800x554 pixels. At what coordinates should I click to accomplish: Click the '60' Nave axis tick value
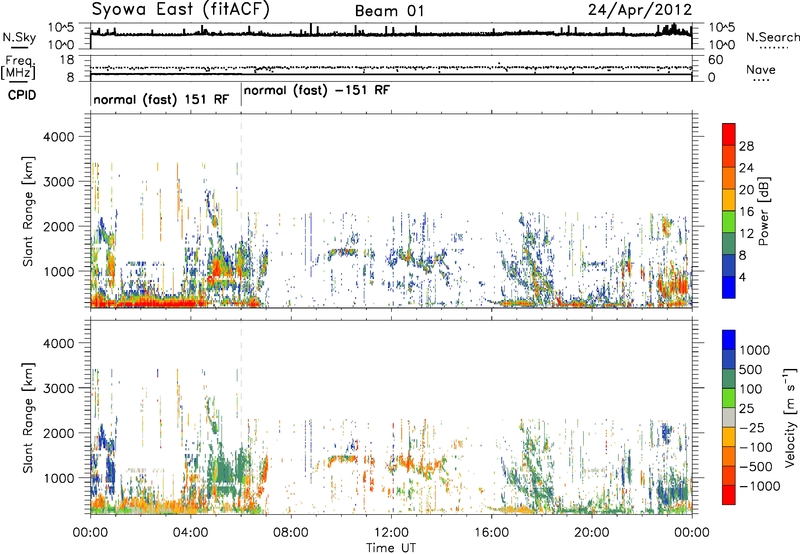pos(716,60)
